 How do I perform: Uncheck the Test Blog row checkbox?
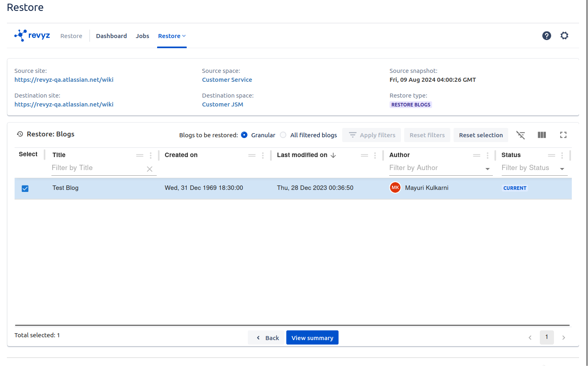point(25,189)
